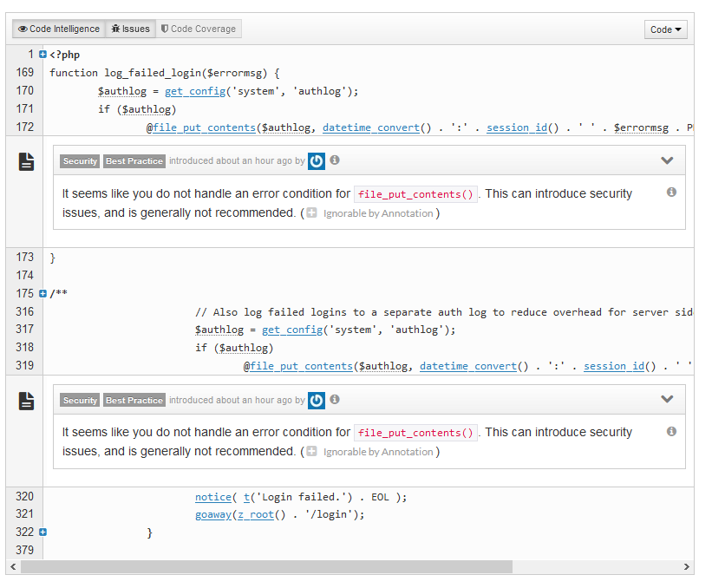
Task: Click the author avatar in second issue
Action: 317,400
